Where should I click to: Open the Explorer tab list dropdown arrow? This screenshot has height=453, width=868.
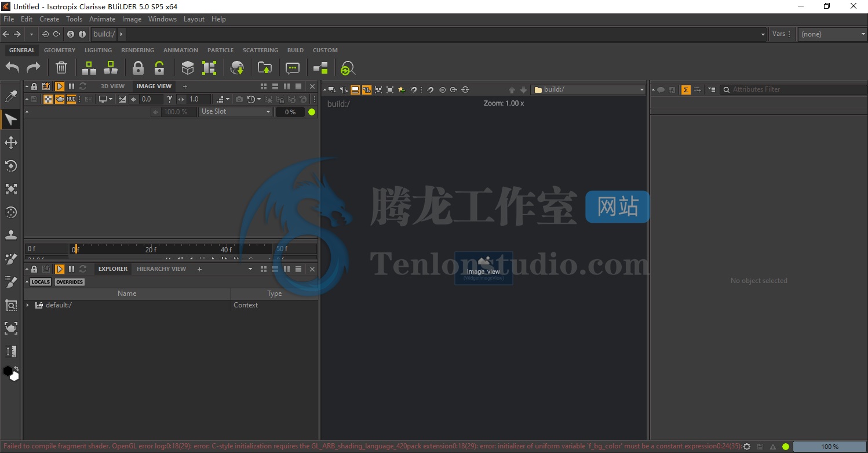point(250,269)
